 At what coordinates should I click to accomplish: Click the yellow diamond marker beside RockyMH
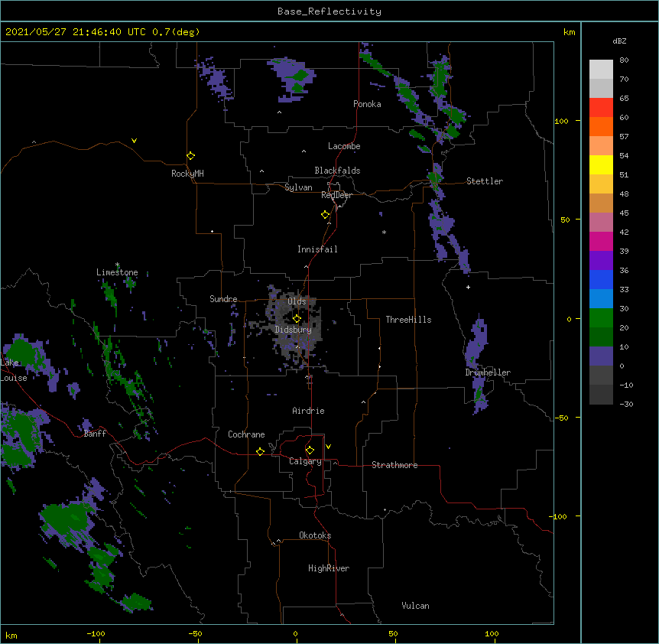pos(190,156)
